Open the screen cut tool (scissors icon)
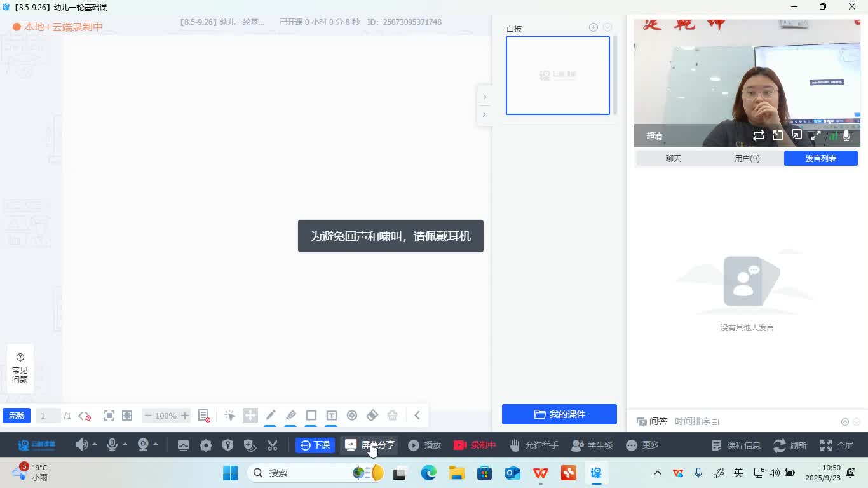 [x=272, y=445]
